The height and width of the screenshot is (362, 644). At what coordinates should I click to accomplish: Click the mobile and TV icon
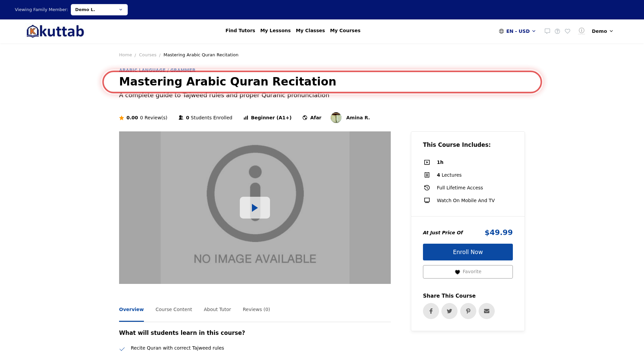pyautogui.click(x=427, y=200)
